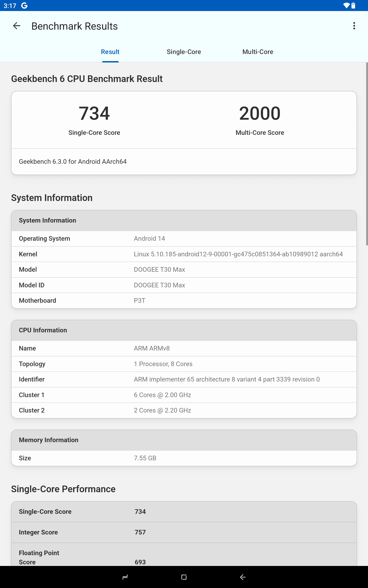Open the three-dot overflow menu
Viewport: 368px width, 588px height.
tap(354, 26)
